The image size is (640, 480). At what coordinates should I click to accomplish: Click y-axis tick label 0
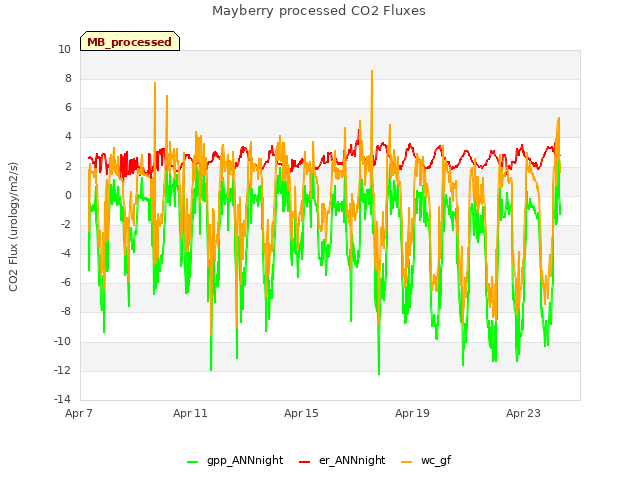[x=68, y=195]
